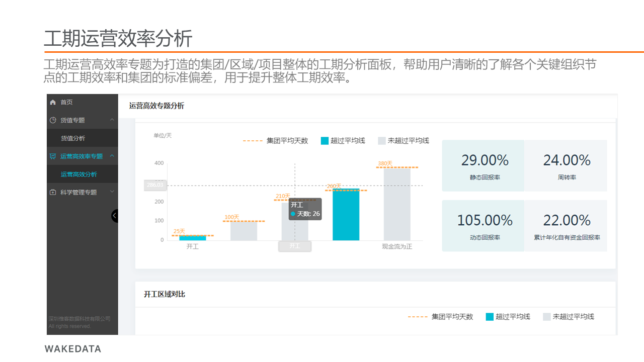The image size is (644, 362).
Task: Collapse the 货值专题 menu chevron
Action: (x=112, y=120)
